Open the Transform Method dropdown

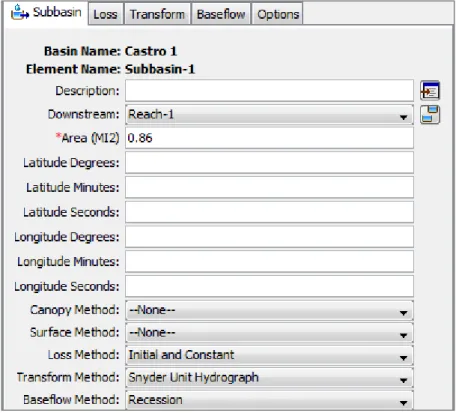click(269, 377)
